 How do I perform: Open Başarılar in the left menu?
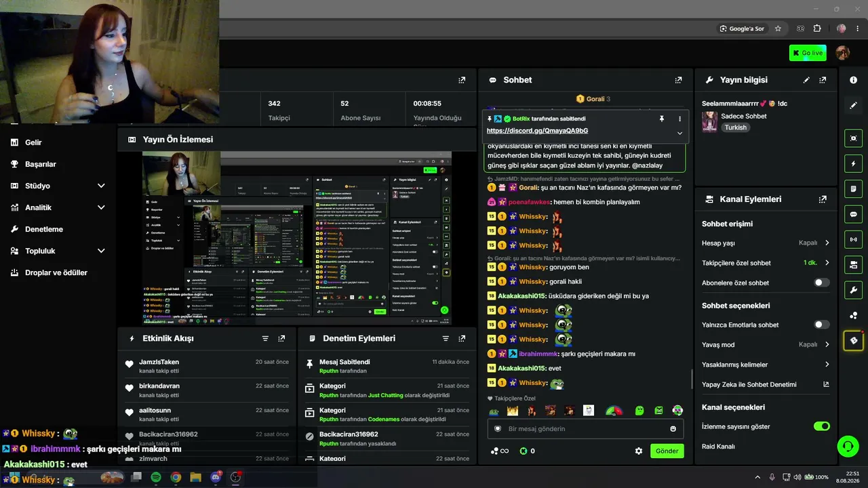pos(41,164)
